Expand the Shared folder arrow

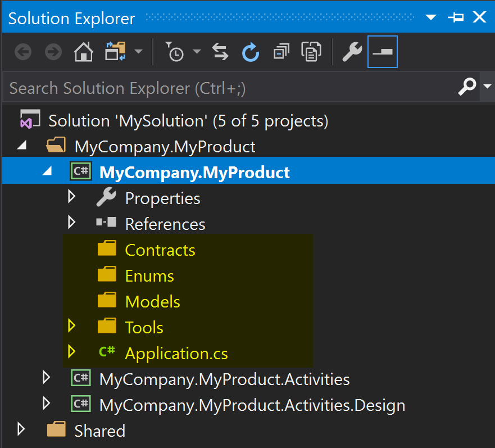click(21, 430)
